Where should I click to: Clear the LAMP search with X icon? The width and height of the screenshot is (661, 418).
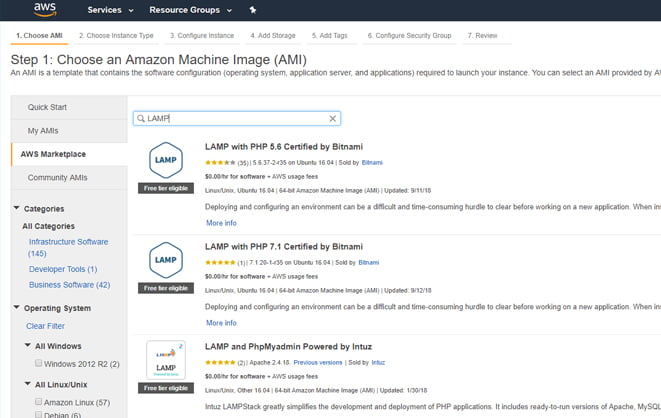point(333,118)
